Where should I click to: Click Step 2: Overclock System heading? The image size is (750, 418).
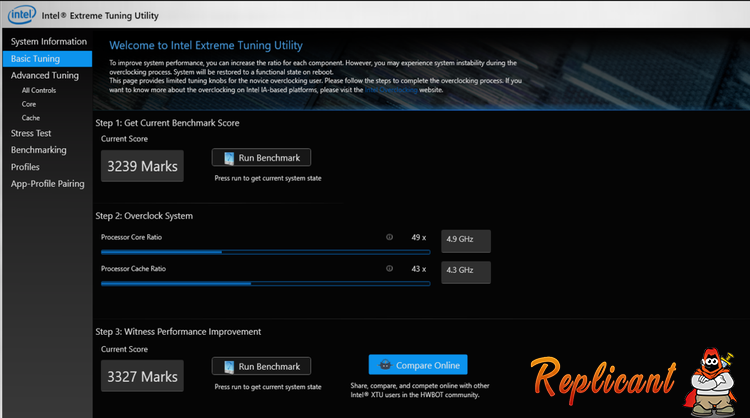click(144, 216)
